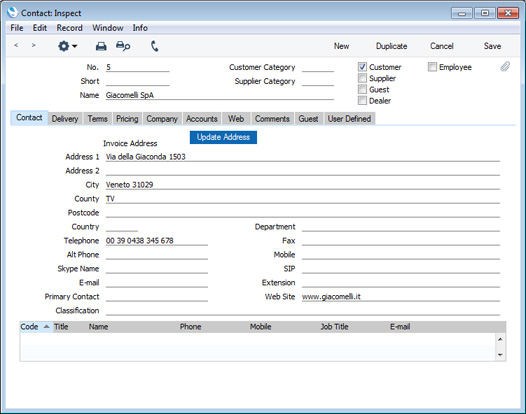Open attachments with the paperclip icon
The width and height of the screenshot is (526, 414).
click(x=505, y=67)
